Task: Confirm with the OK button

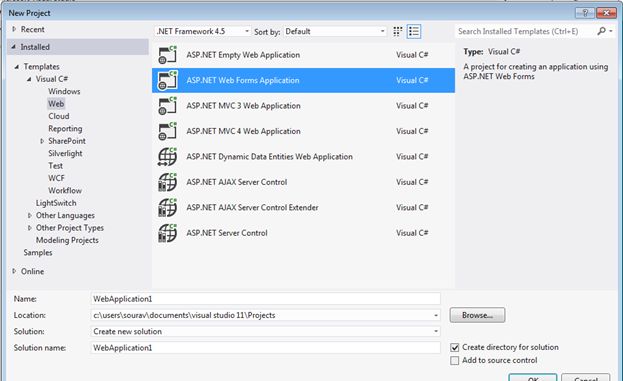Action: pos(532,377)
